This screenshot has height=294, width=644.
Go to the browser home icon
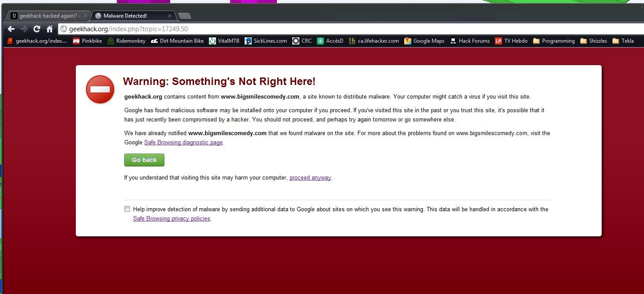click(49, 29)
